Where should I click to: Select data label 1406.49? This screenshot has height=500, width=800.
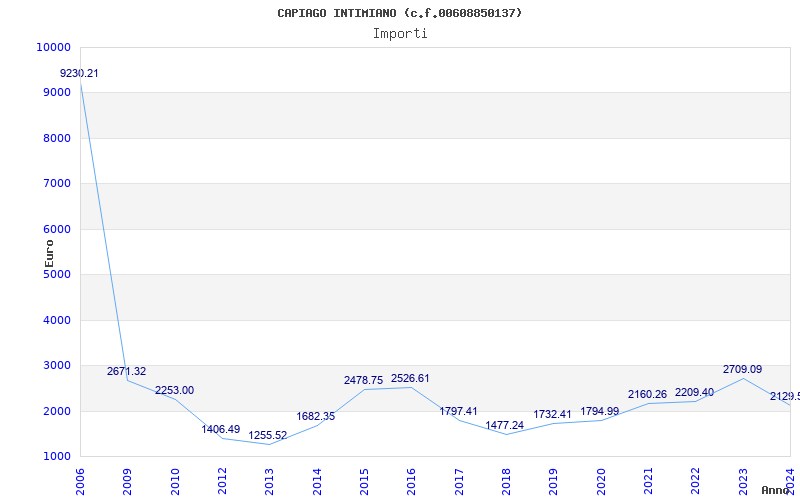coord(221,430)
